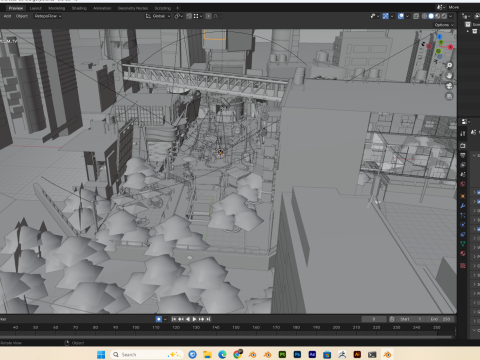The image size is (480, 360).
Task: Toggle the show gizmo button
Action: [386, 16]
